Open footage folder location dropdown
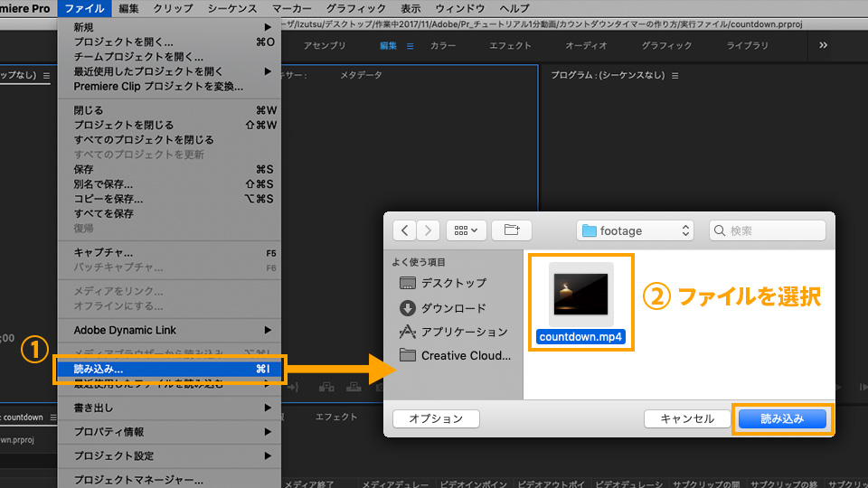 pyautogui.click(x=635, y=230)
